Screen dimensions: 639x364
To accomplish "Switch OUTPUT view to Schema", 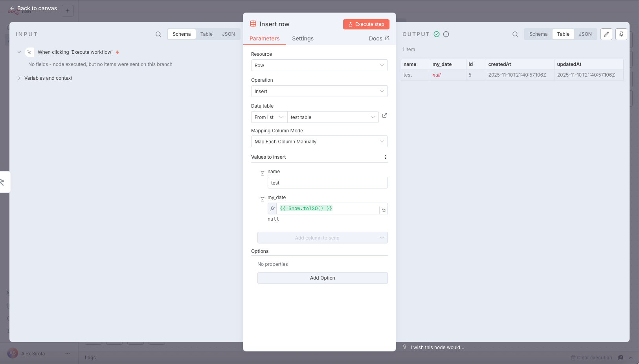I will (538, 34).
